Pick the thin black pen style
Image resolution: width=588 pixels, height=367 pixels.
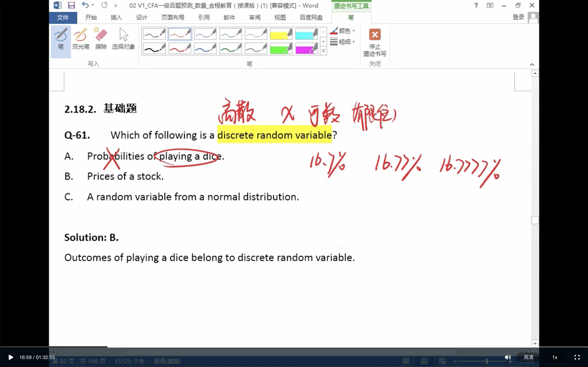[x=154, y=34]
